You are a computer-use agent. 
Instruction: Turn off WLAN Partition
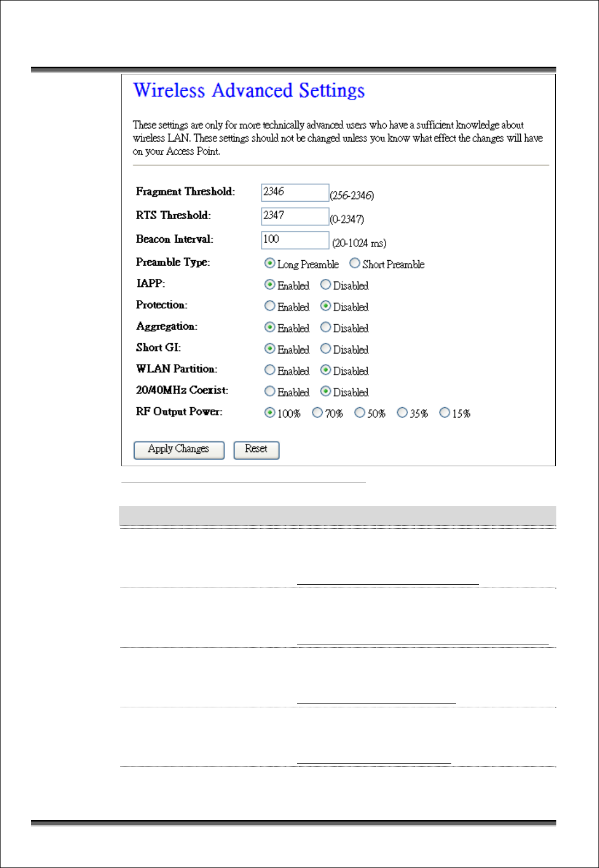(x=325, y=370)
